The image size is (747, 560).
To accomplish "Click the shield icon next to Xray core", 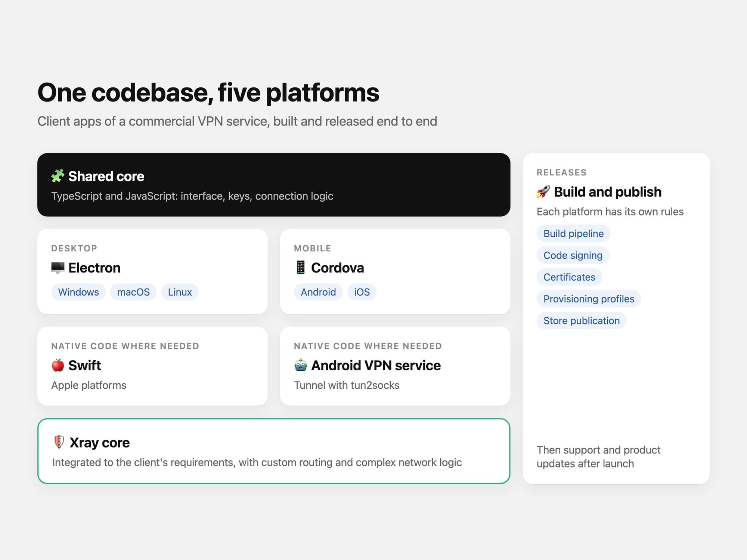I will coord(59,442).
